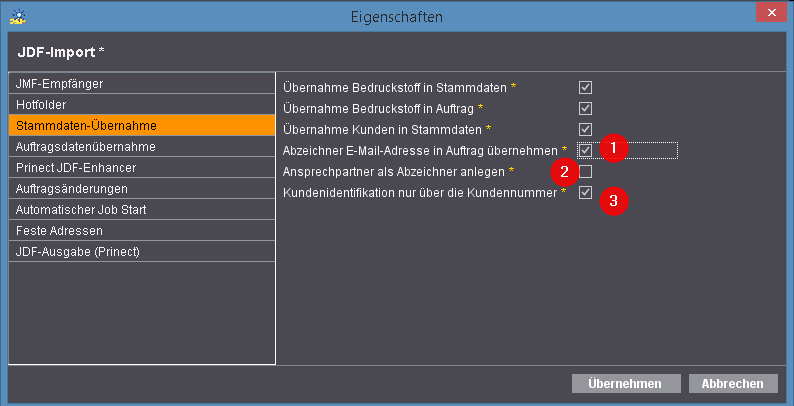The image size is (794, 406).
Task: Select the highlighted Stammdaten-Übernahme entry
Action: (142, 126)
